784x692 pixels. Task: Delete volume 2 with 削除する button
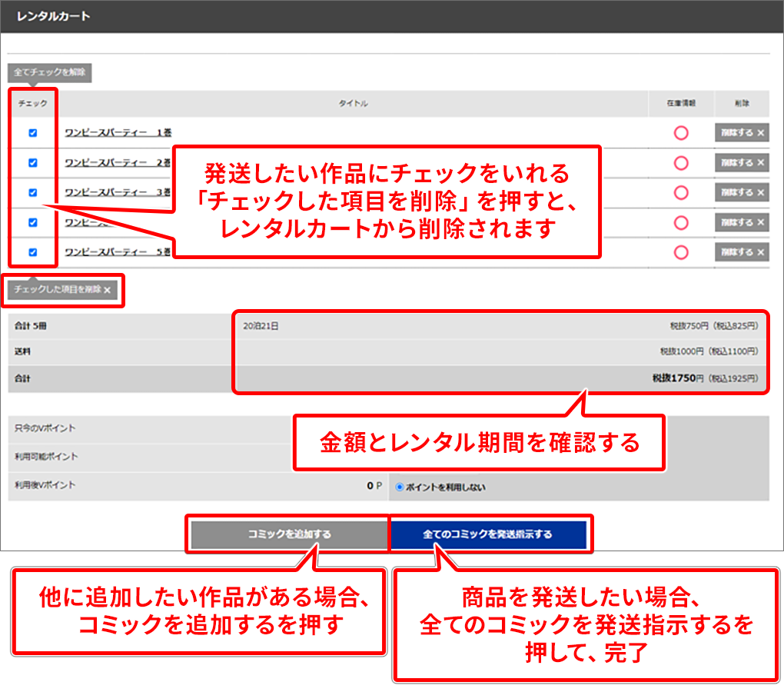click(742, 163)
